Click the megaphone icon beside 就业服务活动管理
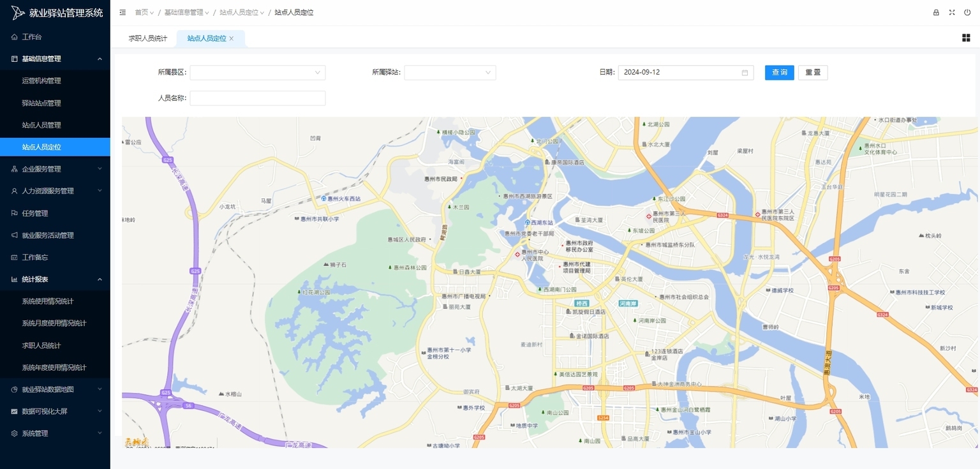The width and height of the screenshot is (980, 469). tap(15, 235)
